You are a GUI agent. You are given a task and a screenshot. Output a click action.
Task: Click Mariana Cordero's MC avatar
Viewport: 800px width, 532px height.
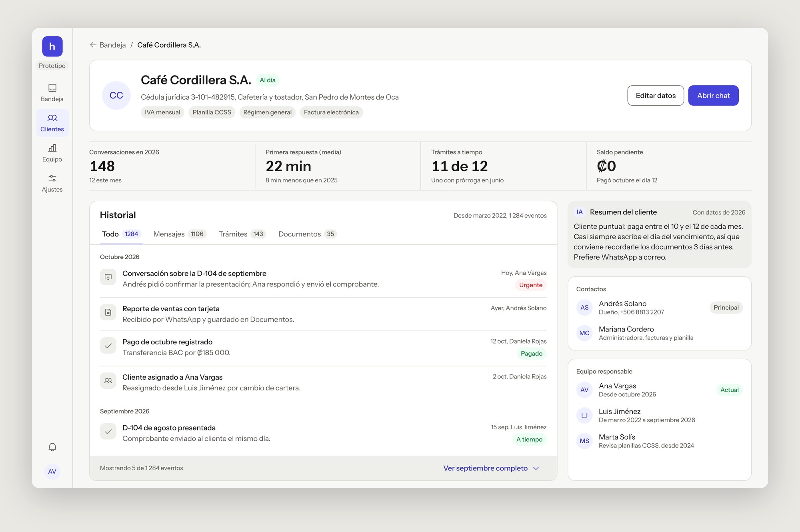pos(584,333)
